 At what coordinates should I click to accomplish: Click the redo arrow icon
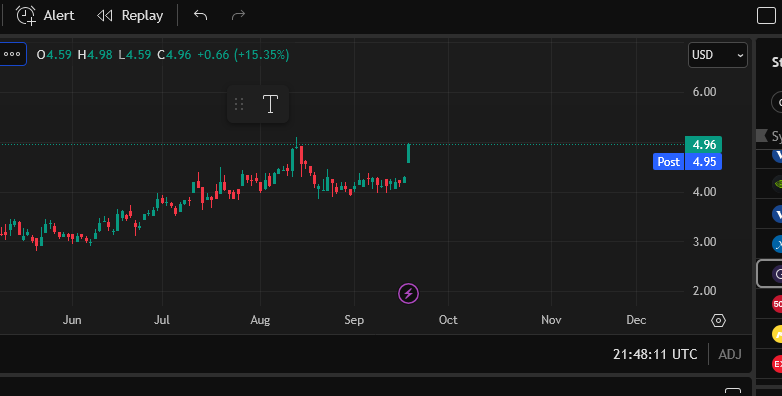click(x=238, y=15)
